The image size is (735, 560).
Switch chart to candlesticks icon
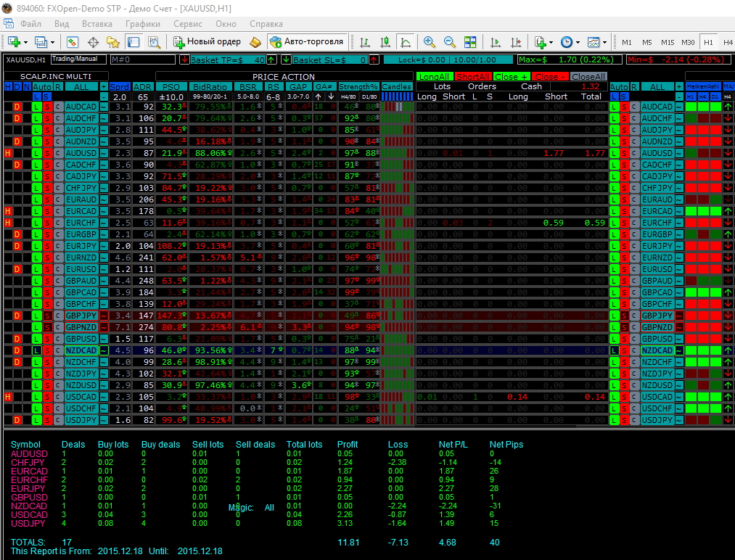click(x=385, y=42)
